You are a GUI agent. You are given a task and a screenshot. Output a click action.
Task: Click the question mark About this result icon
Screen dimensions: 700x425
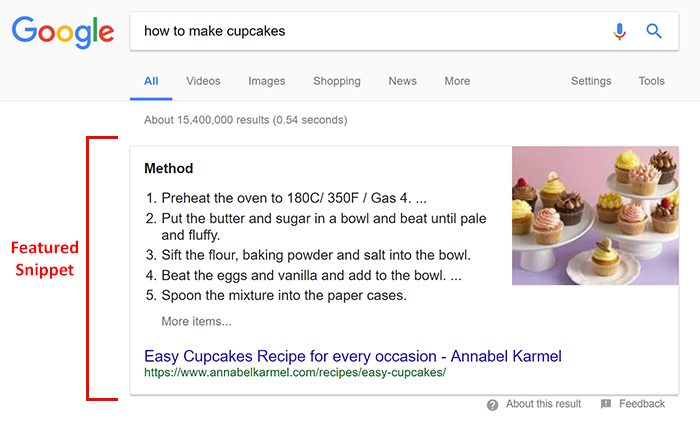point(492,404)
